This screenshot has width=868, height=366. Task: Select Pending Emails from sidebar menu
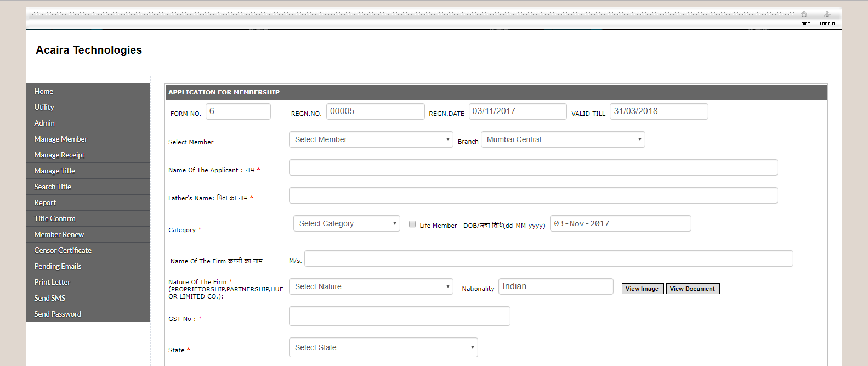coord(58,266)
